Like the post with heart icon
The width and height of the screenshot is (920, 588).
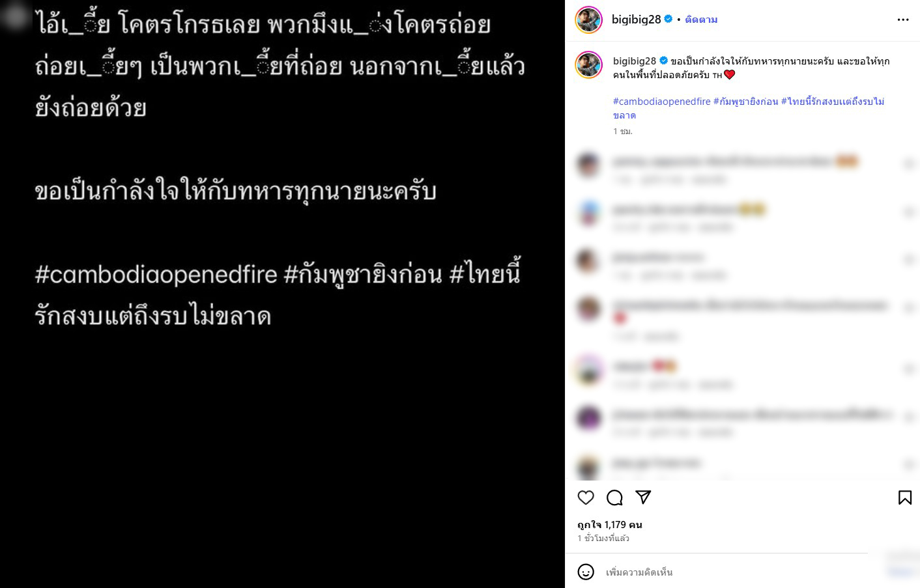(586, 497)
